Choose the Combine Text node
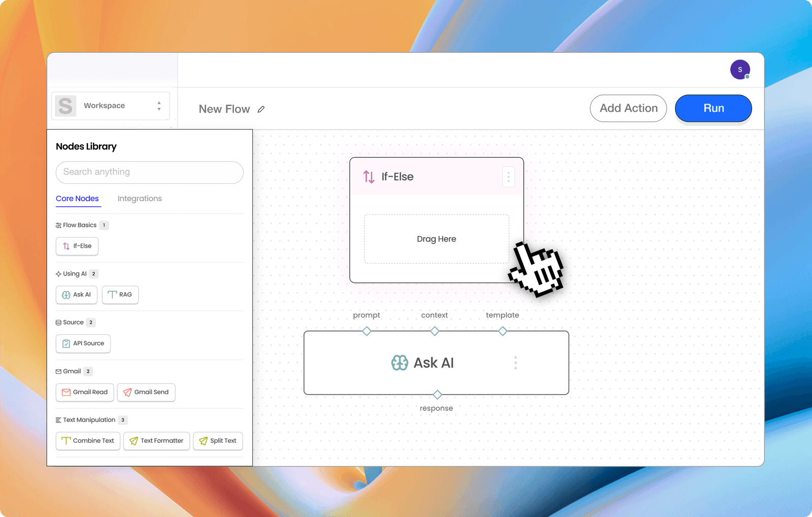This screenshot has height=517, width=812. click(x=87, y=441)
